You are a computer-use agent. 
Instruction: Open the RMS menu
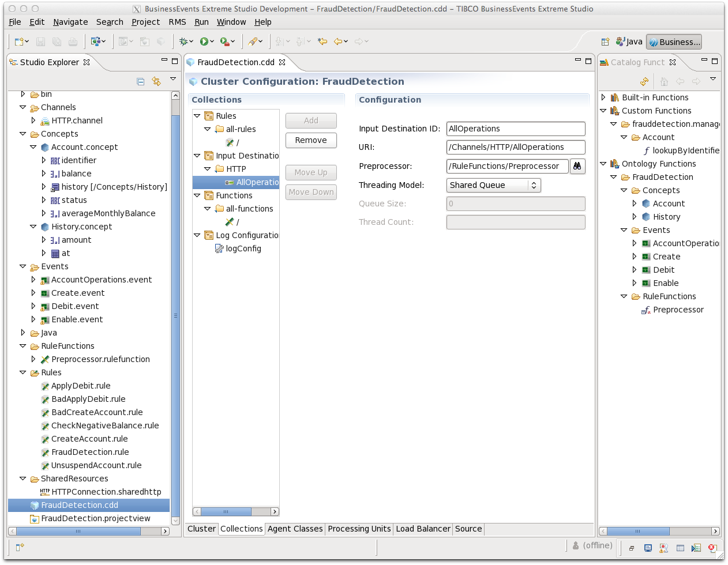tap(177, 22)
